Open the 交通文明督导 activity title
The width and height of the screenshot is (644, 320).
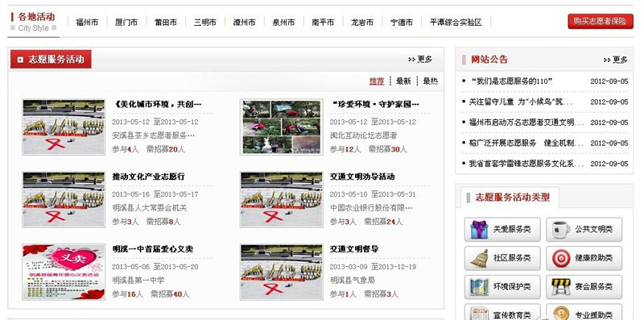354,249
